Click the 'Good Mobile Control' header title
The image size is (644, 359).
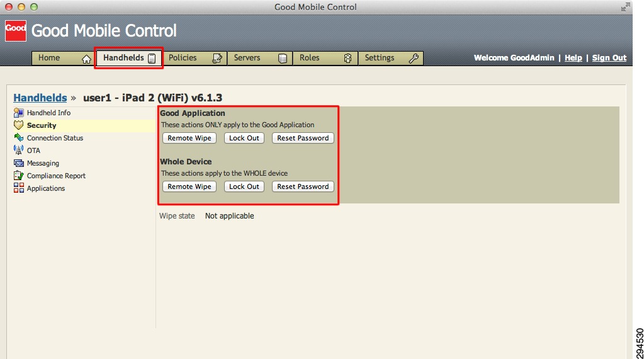pos(104,31)
